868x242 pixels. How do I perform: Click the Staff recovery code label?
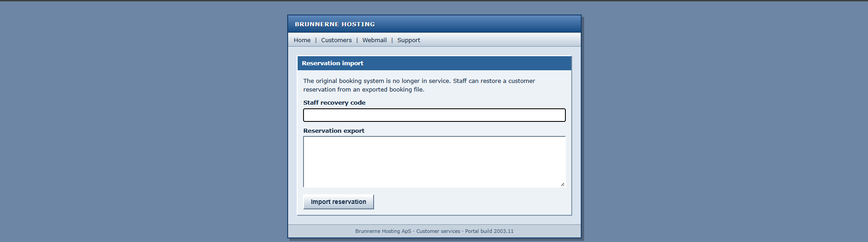[334, 103]
